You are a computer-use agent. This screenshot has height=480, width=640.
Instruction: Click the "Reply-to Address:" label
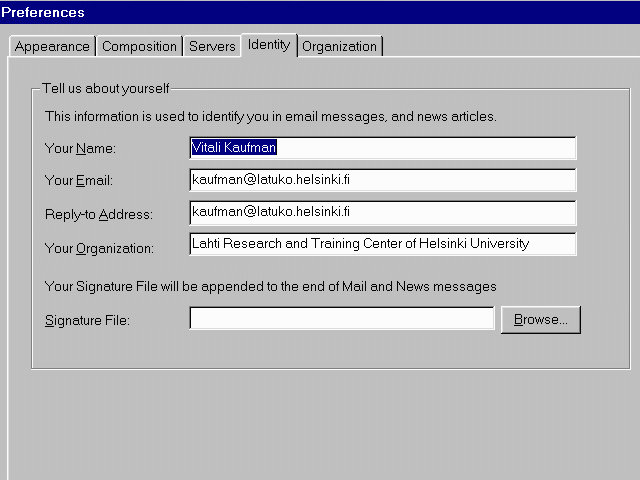click(x=99, y=215)
